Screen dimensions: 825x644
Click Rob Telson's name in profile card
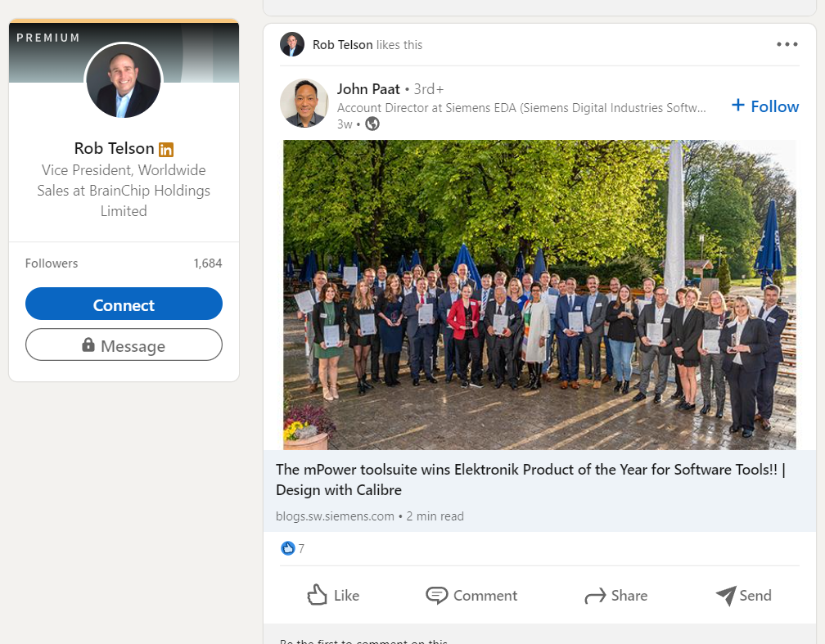click(114, 148)
